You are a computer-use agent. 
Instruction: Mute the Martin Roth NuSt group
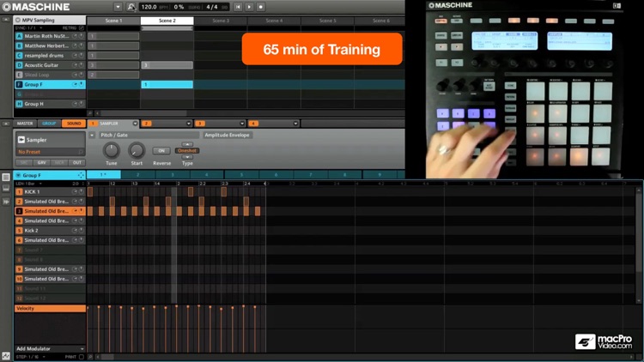[x=76, y=36]
